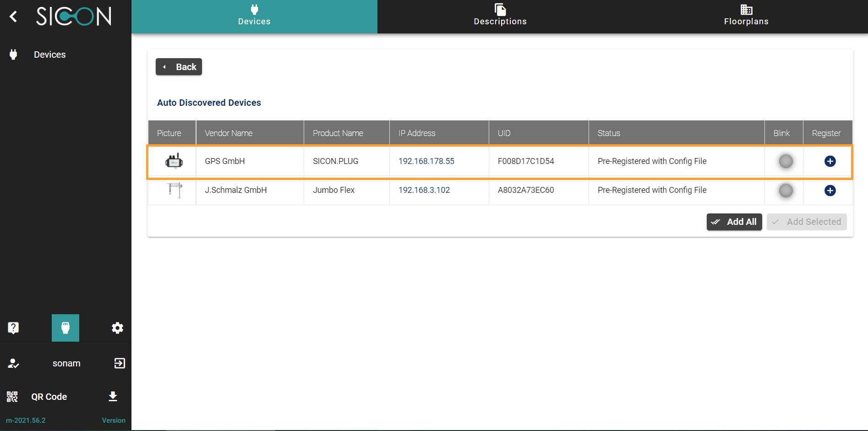This screenshot has width=868, height=431.
Task: Open the help question mark icon
Action: click(13, 328)
